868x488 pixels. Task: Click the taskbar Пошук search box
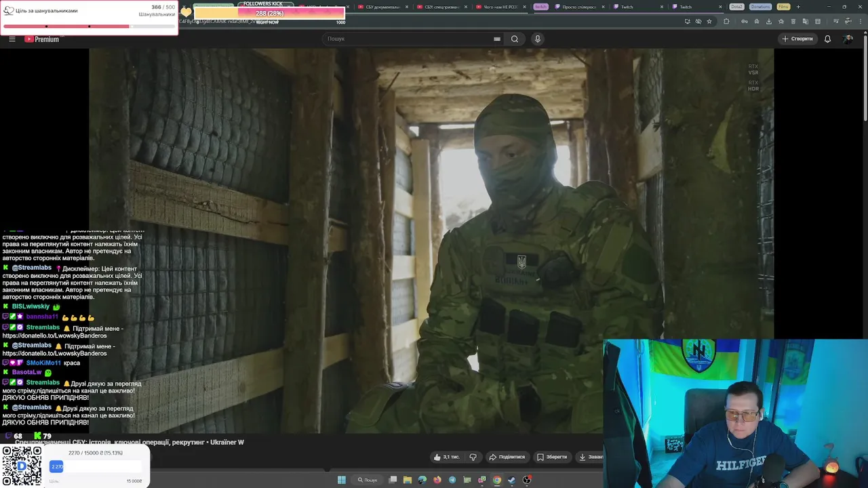(x=368, y=480)
